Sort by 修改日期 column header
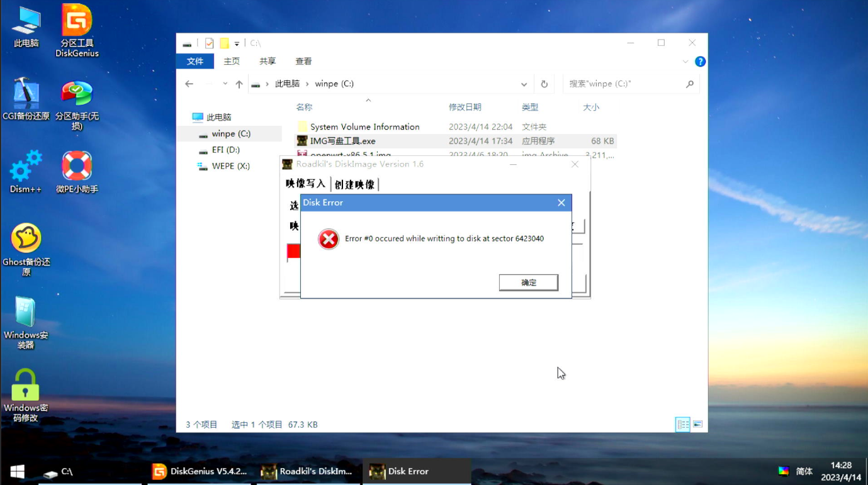Screen dimensions: 868x485 pos(465,108)
